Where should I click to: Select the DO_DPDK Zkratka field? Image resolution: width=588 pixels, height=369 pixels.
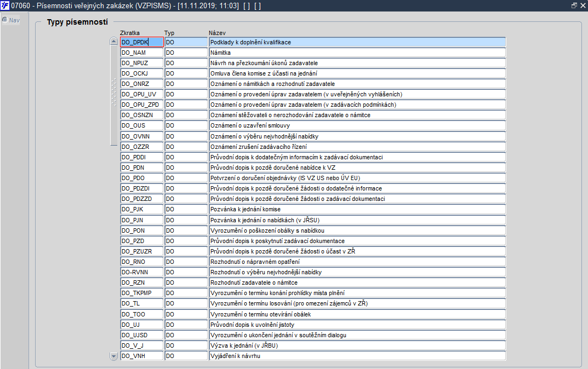point(142,42)
